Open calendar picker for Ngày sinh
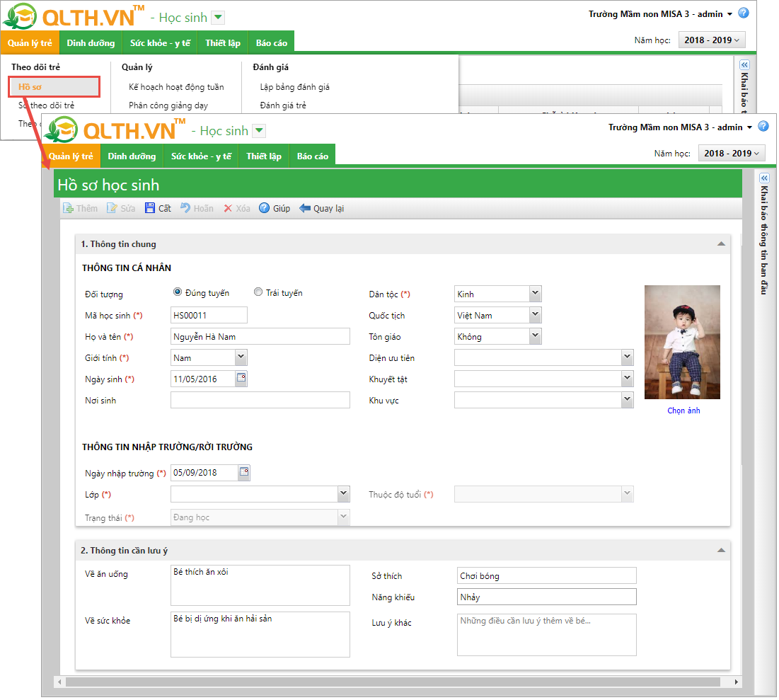This screenshot has width=779, height=700. 241,379
